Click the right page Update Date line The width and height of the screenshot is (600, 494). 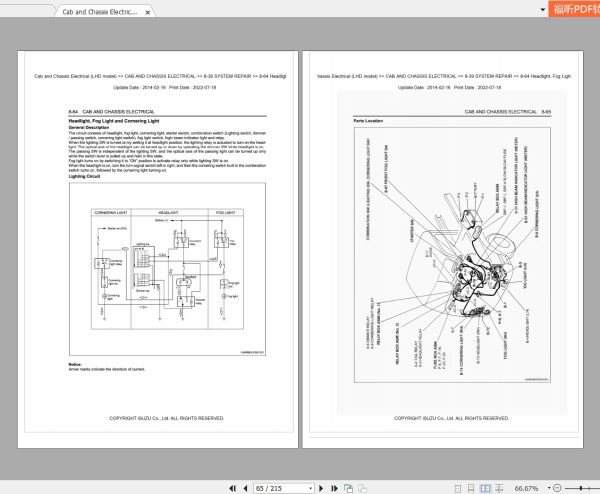tap(450, 87)
